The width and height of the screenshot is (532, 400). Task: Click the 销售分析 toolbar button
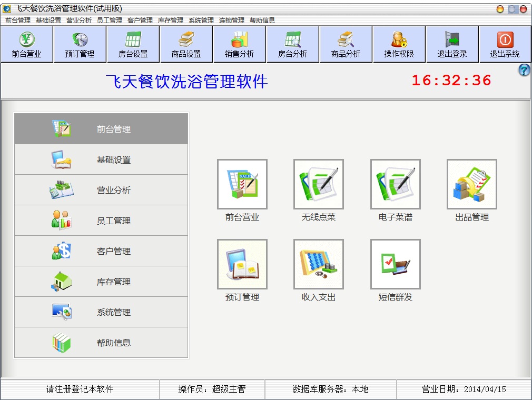[240, 45]
